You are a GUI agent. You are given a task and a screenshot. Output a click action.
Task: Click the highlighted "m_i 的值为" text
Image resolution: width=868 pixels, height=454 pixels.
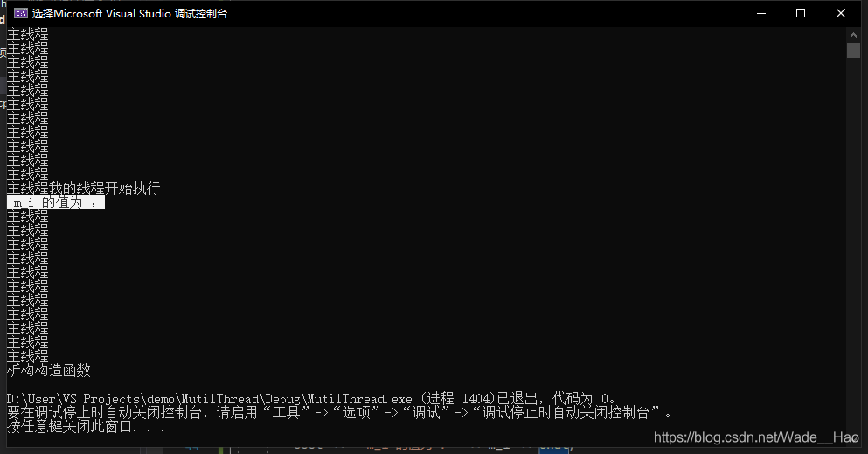[56, 203]
